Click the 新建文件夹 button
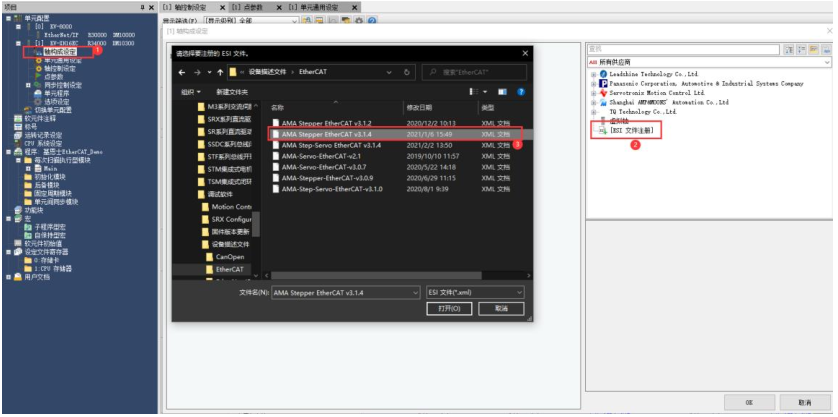The image size is (838, 417). (230, 91)
